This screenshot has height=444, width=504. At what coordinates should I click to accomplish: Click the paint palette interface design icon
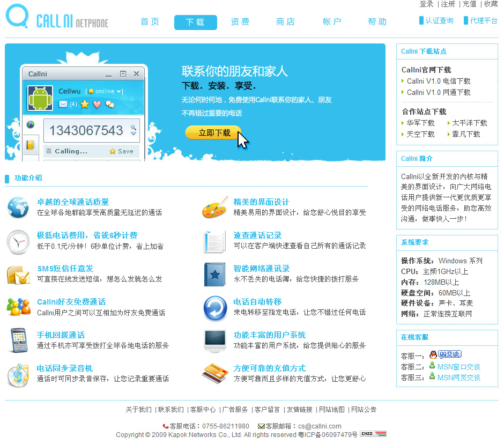click(215, 208)
